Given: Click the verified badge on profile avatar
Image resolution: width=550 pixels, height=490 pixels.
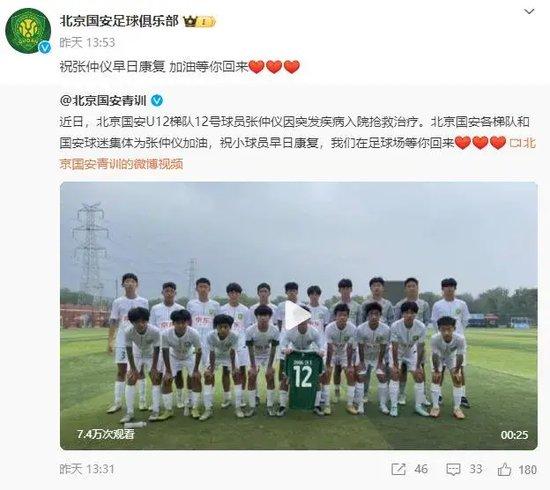Looking at the screenshot, I should point(45,47).
